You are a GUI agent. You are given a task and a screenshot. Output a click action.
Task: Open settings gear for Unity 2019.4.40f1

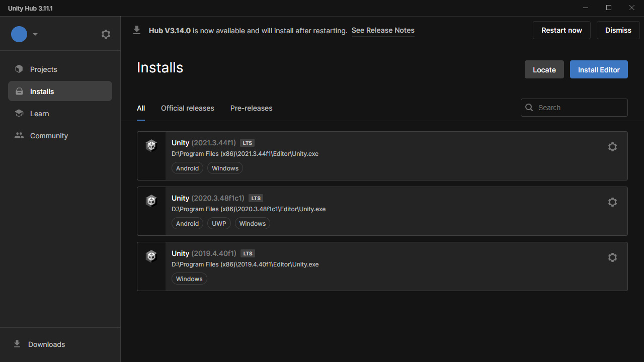click(612, 257)
